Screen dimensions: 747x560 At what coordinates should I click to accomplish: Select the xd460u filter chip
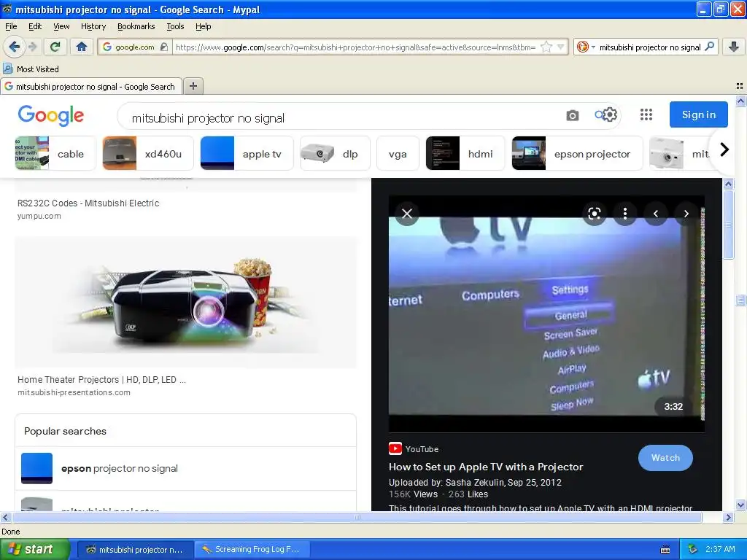coord(148,153)
